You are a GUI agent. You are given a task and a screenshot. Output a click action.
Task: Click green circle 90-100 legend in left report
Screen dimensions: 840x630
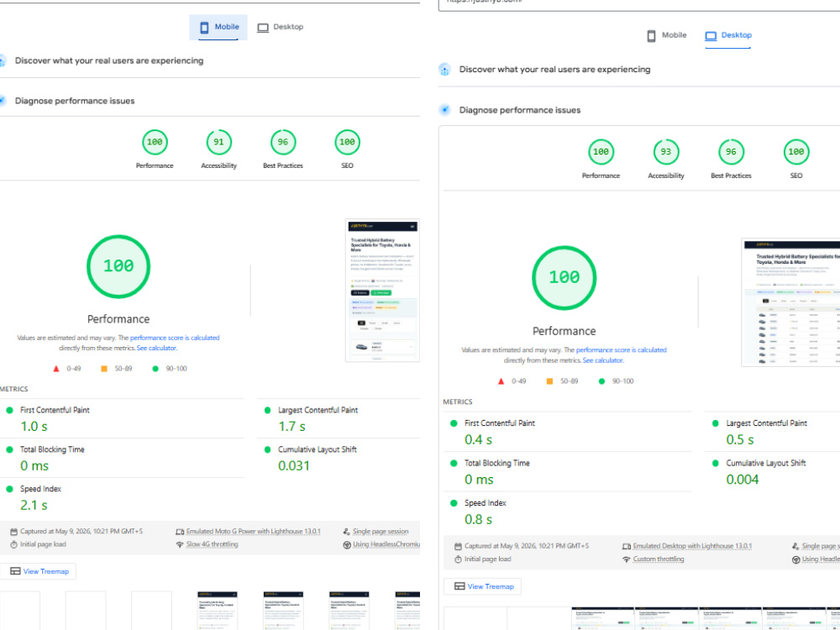(155, 369)
